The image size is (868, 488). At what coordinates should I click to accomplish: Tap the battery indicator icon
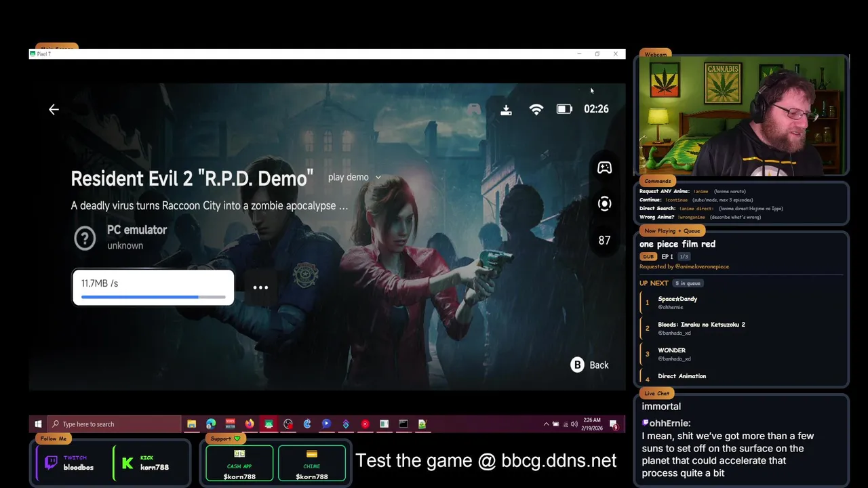click(564, 109)
